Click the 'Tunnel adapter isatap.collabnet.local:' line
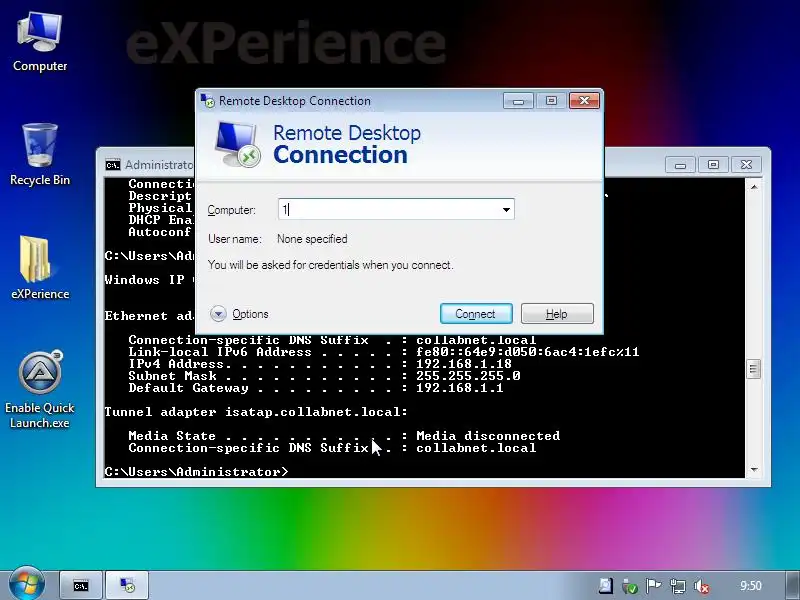Screen dimensions: 800x600 pyautogui.click(x=256, y=412)
